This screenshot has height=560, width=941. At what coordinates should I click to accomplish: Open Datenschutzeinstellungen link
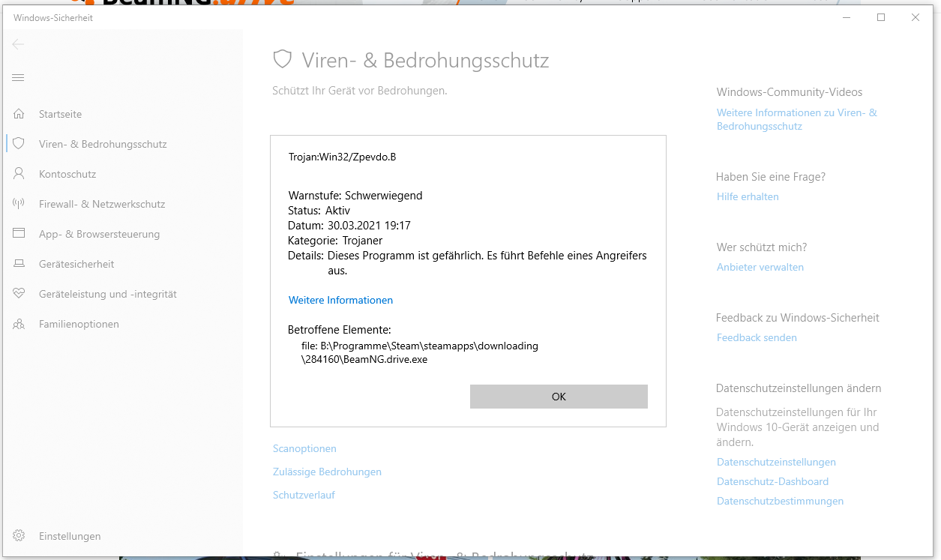click(776, 462)
